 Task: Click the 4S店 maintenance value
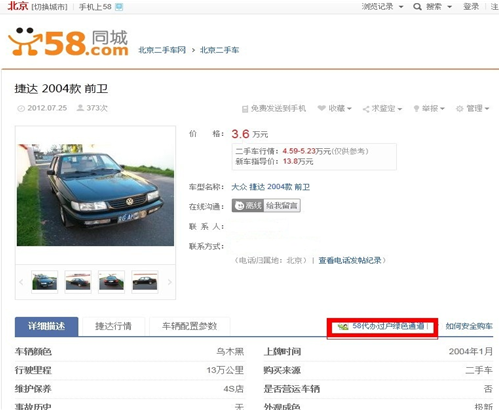[x=233, y=389]
